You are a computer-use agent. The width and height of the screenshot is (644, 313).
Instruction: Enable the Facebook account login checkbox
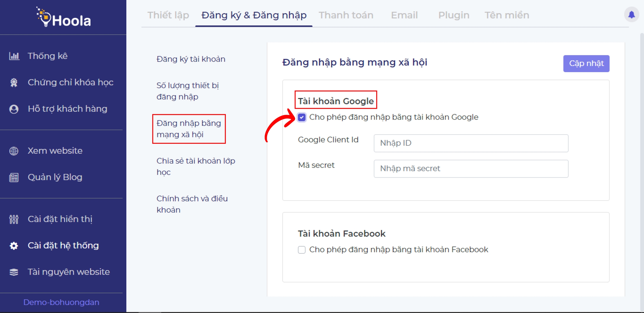tap(302, 250)
